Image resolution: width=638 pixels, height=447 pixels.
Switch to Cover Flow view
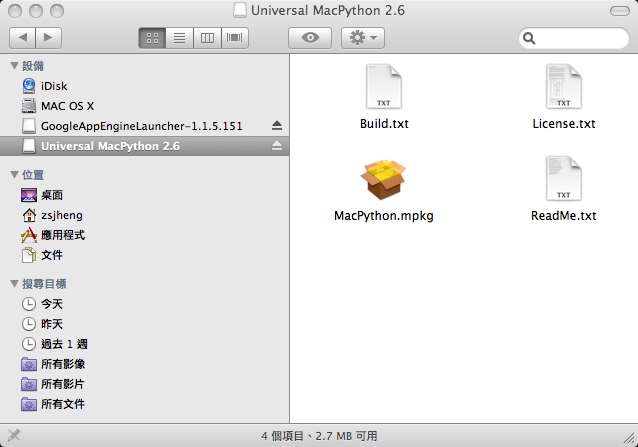(235, 38)
